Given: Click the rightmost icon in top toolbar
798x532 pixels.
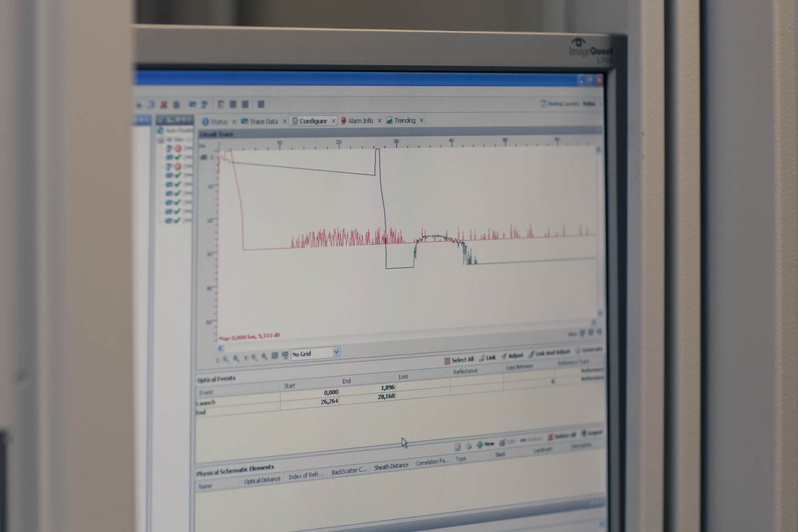Looking at the screenshot, I should 261,104.
